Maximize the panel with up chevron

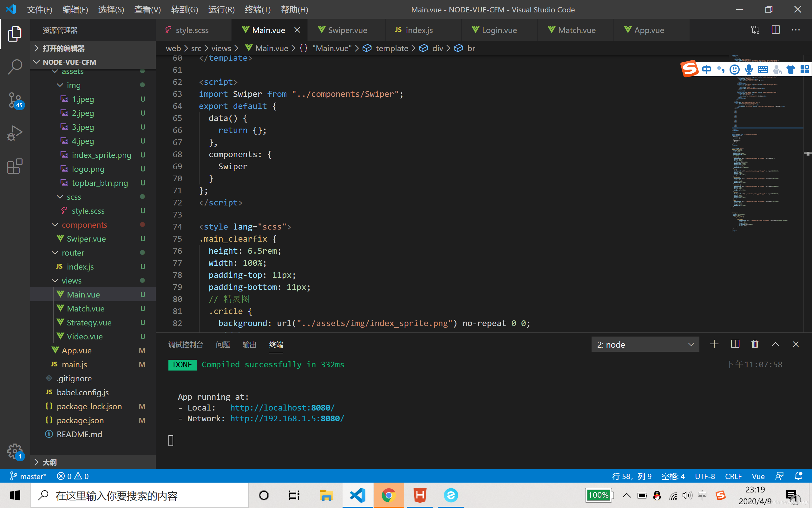(x=776, y=344)
